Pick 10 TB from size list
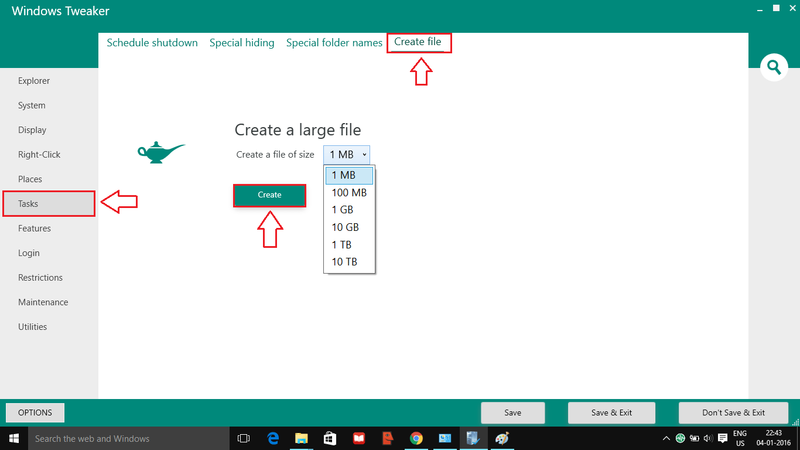This screenshot has width=800, height=450. pyautogui.click(x=349, y=262)
